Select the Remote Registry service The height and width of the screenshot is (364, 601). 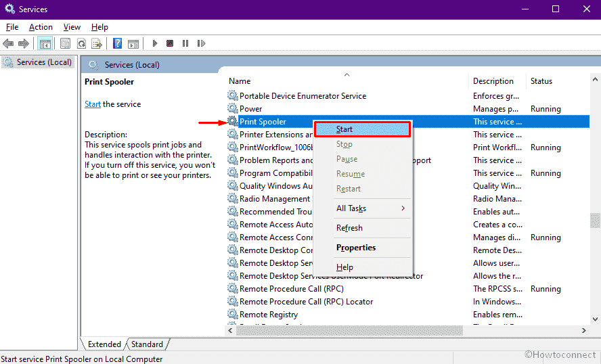click(x=269, y=315)
